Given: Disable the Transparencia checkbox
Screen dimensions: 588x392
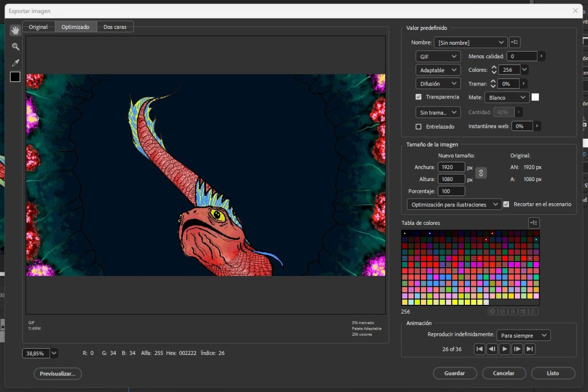Looking at the screenshot, I should (418, 97).
